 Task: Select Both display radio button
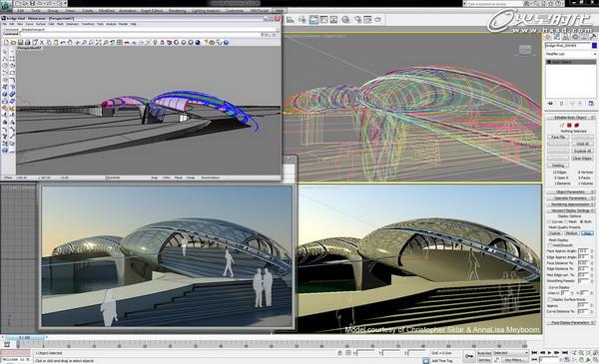pos(581,221)
